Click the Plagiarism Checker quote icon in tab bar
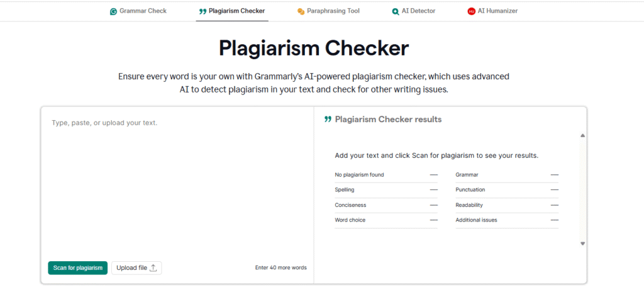Viewport: 644px width, 292px height. 203,11
